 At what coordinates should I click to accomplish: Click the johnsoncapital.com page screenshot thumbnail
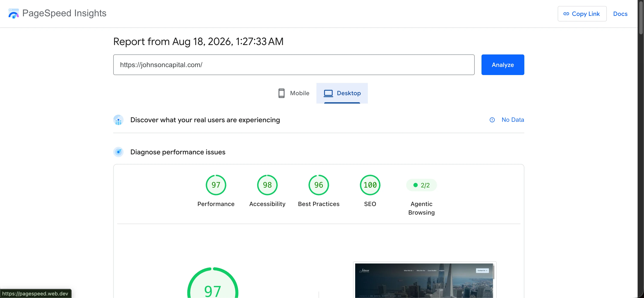pos(425,280)
